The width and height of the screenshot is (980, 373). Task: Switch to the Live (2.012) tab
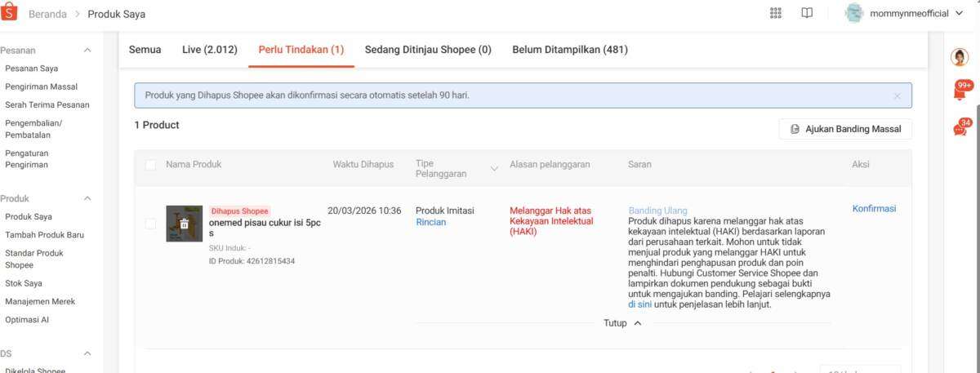210,50
